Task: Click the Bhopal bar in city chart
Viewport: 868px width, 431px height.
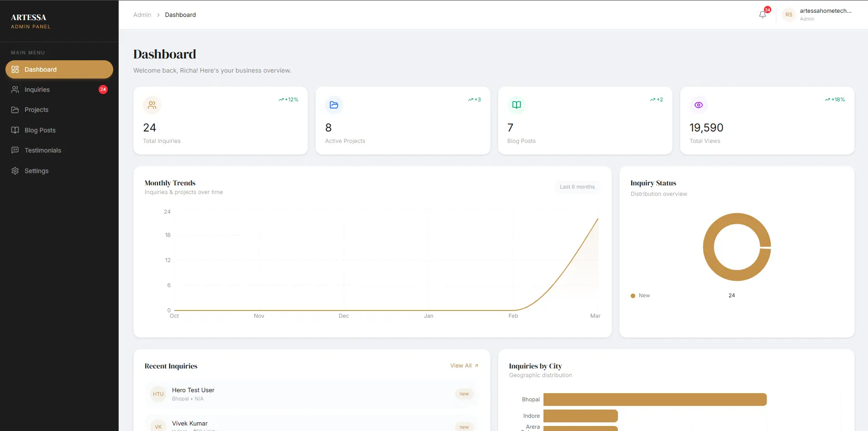Action: click(x=654, y=399)
